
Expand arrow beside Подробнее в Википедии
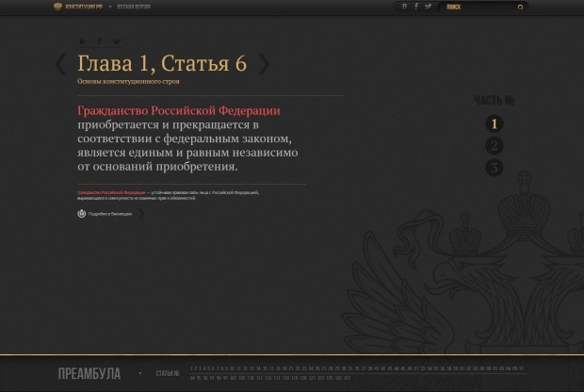click(x=141, y=214)
